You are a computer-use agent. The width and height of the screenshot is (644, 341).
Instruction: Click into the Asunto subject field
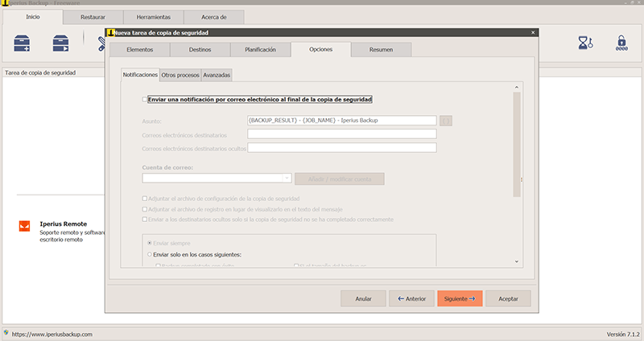point(341,120)
